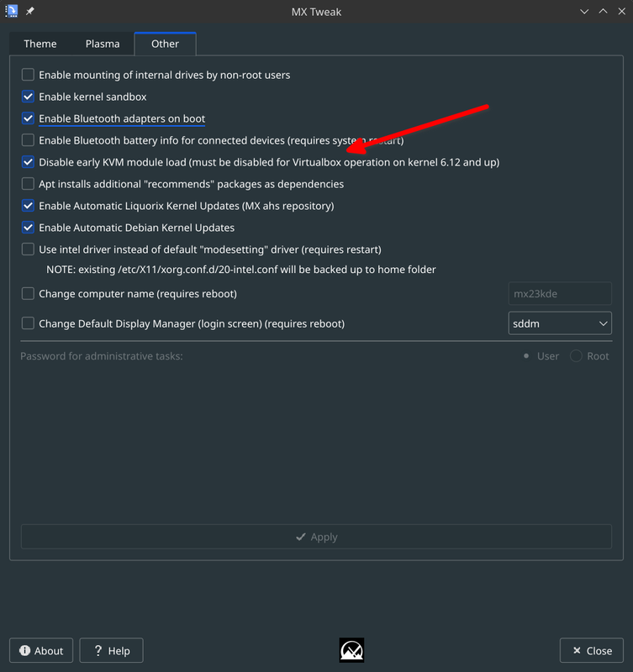Toggle Enable kernel sandbox checkbox
The image size is (633, 672).
28,97
